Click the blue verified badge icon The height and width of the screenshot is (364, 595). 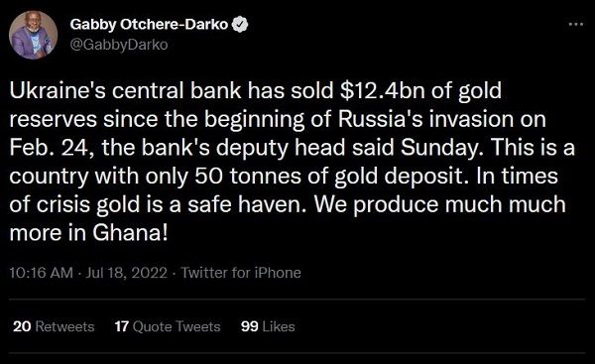coord(240,24)
